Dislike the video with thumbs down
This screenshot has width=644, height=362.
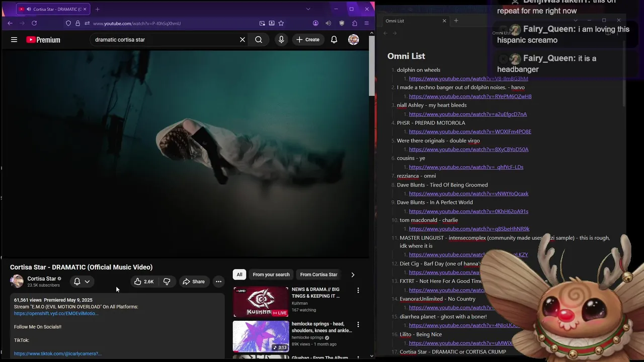pos(167,282)
